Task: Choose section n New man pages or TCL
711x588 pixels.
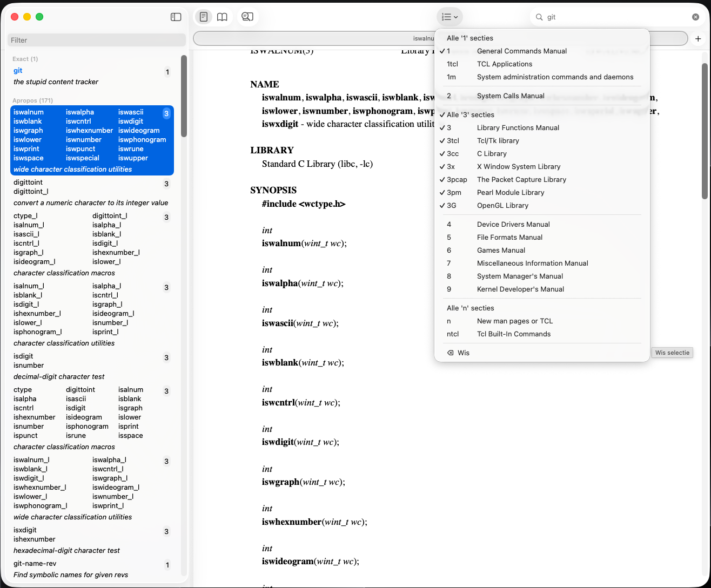Action: tap(542, 321)
